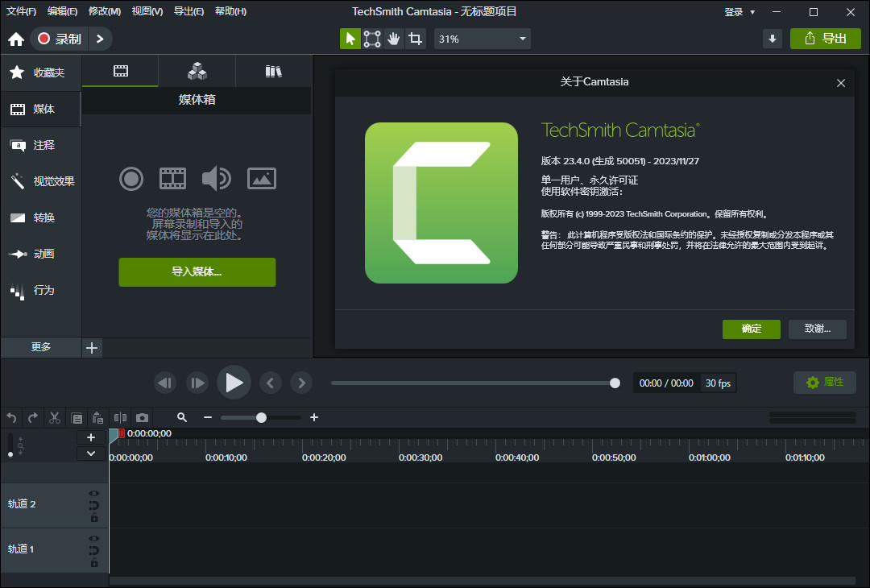Screen dimensions: 870x588
Task: Zoom out timeline with minus button
Action: click(208, 417)
